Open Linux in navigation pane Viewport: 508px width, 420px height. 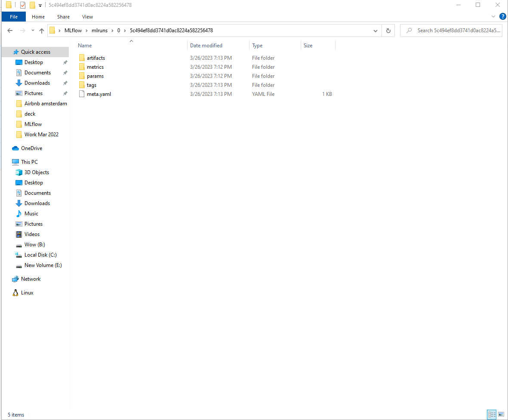click(27, 292)
